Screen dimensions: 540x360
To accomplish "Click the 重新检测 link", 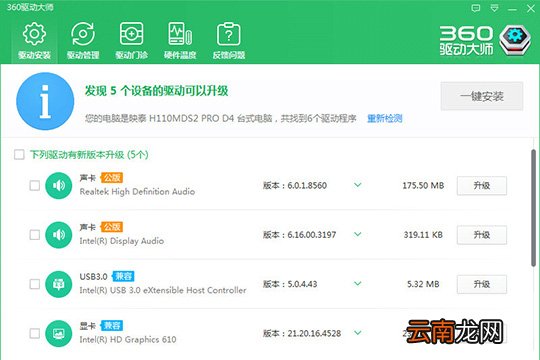I will pos(385,119).
